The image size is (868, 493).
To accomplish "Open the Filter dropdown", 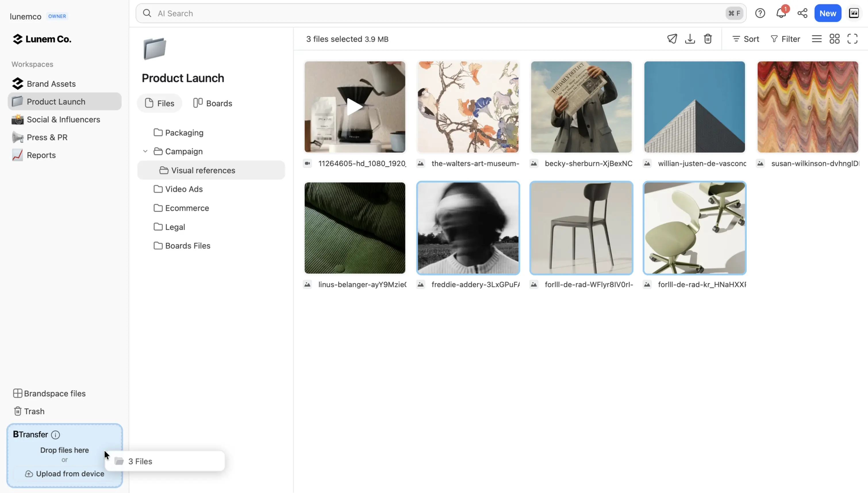I will tap(785, 39).
